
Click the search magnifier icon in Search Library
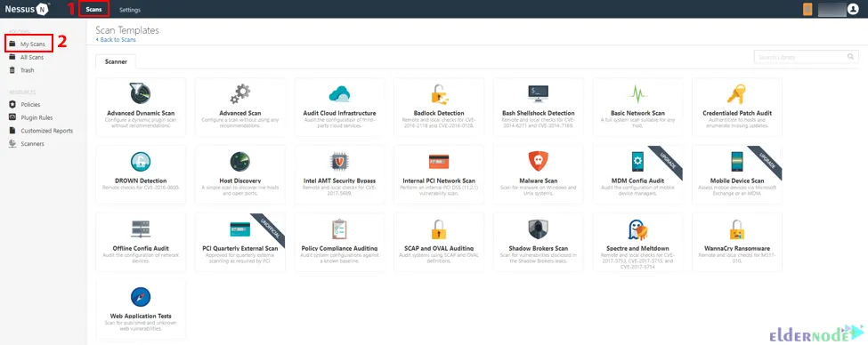[850, 56]
